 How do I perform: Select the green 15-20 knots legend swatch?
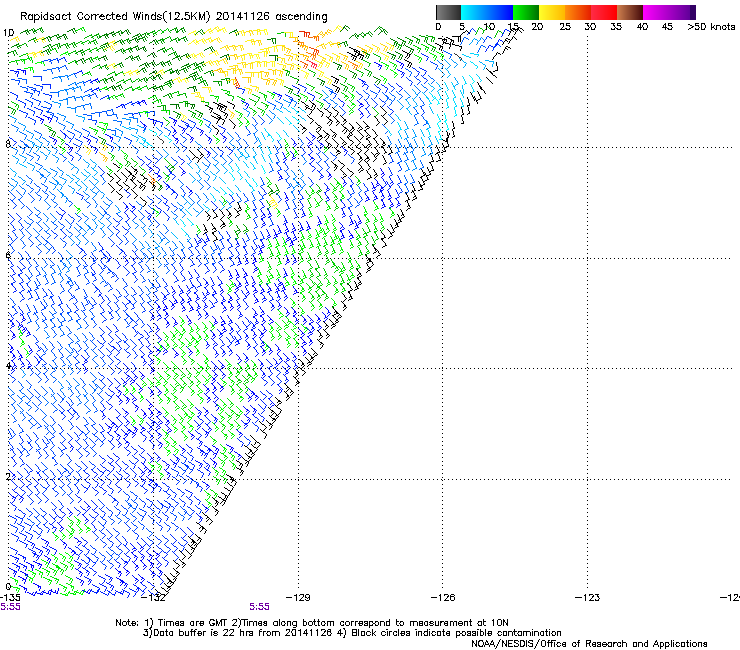pyautogui.click(x=526, y=12)
